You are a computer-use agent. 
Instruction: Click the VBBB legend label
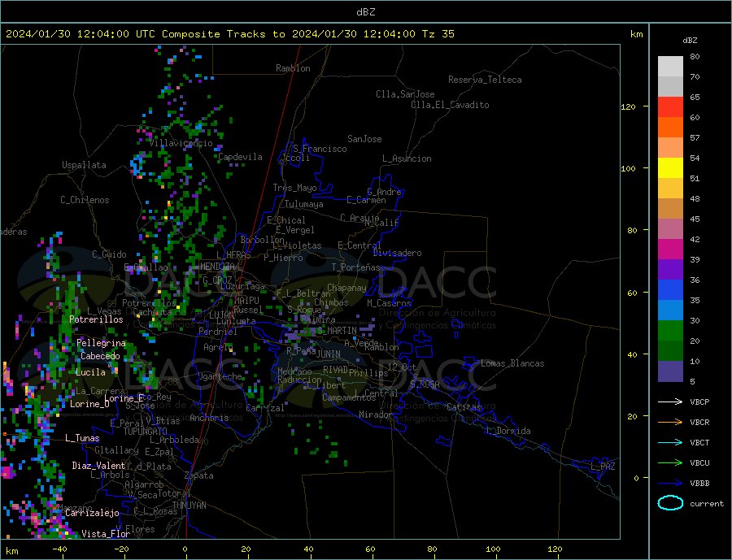[x=699, y=484]
